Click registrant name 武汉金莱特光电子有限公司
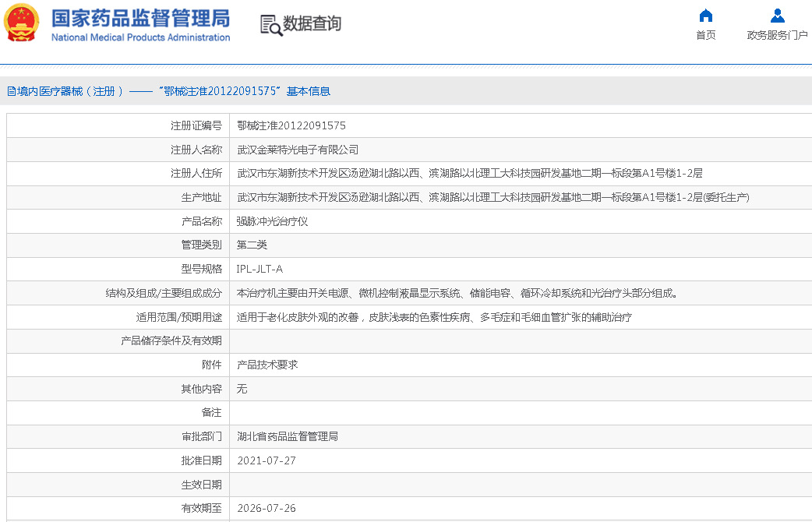Screen dimensions: 812x522 pos(298,150)
